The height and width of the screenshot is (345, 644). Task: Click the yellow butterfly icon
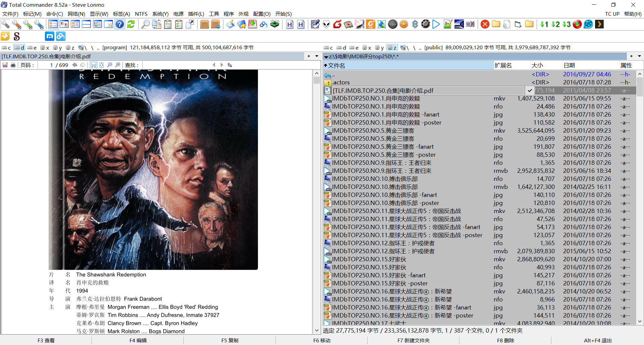click(x=5, y=36)
